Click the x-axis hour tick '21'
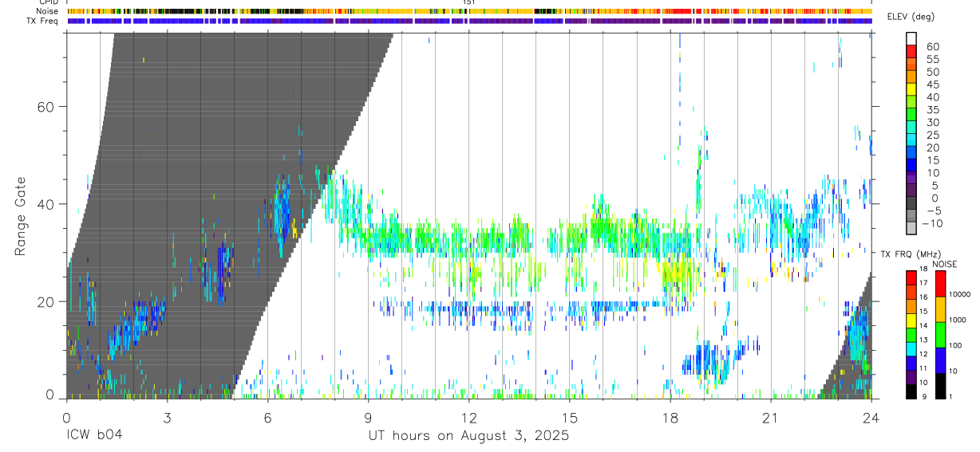The image size is (980, 452). 770,418
